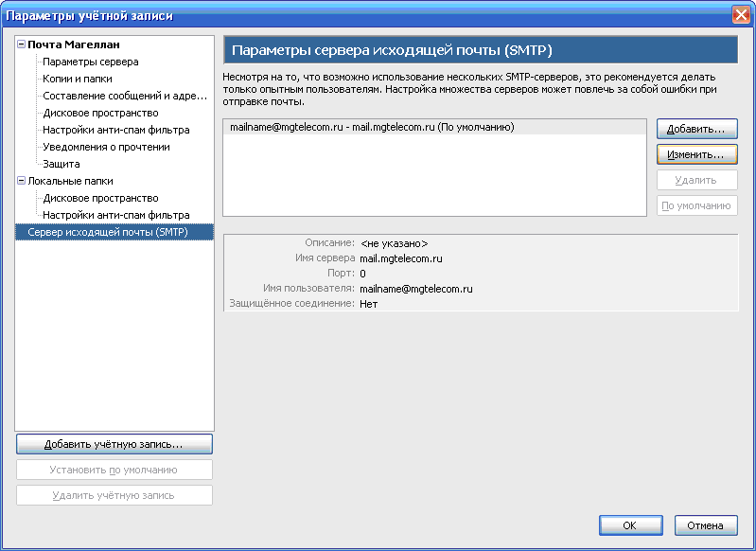Screen dimensions: 756x551
Task: Select the mail.mgtelecom.ru SMTP server entry
Action: click(x=372, y=127)
